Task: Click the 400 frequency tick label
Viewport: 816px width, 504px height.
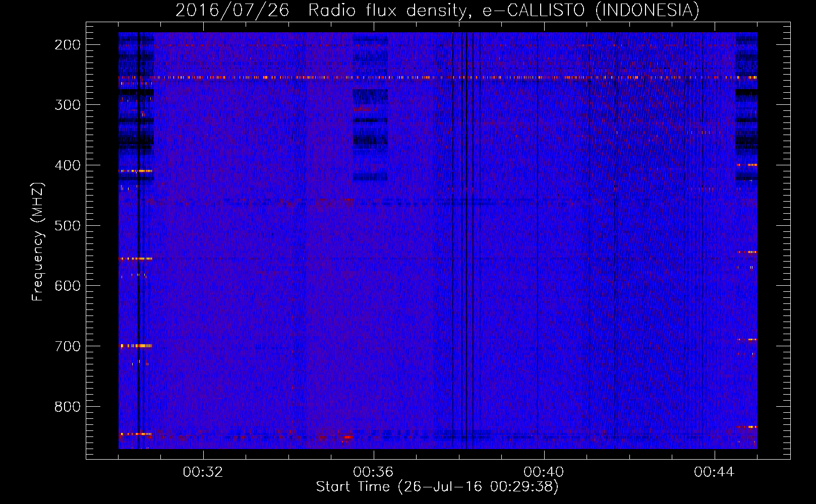Action: tap(68, 165)
